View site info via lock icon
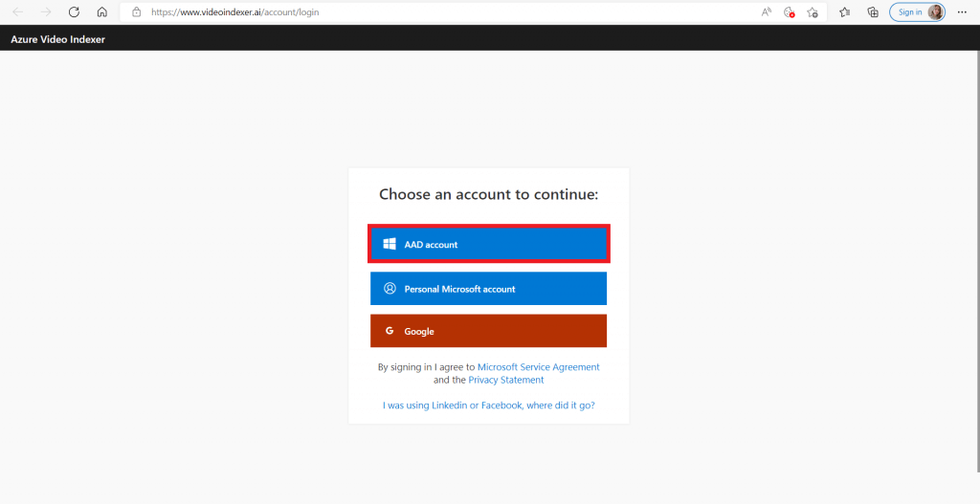 coord(136,12)
